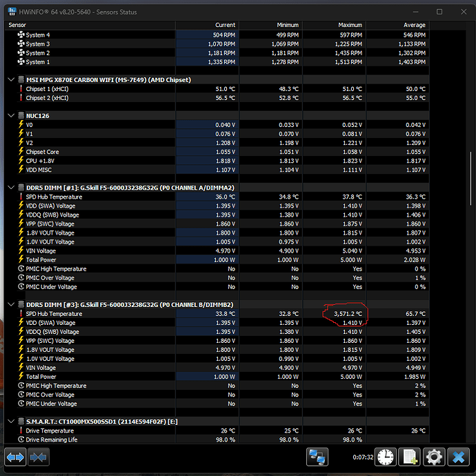Image resolution: width=476 pixels, height=476 pixels.
Task: Click the HWiNFO app icon in title bar
Action: (x=12, y=12)
